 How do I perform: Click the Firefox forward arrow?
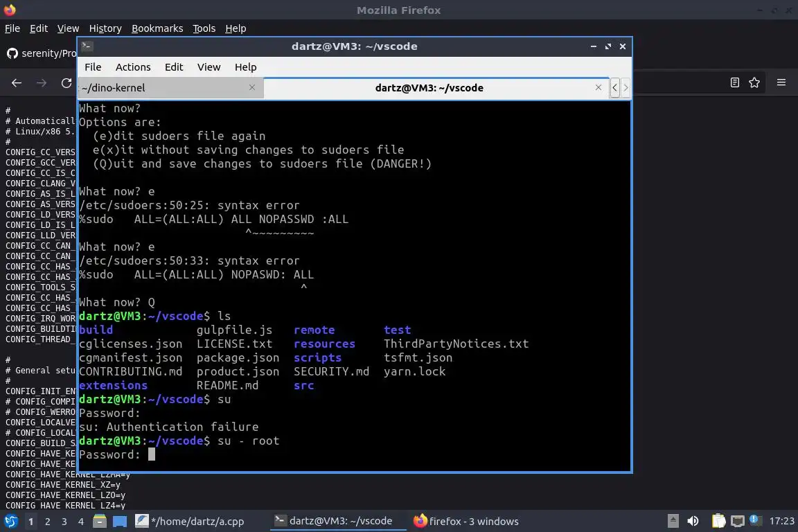42,83
